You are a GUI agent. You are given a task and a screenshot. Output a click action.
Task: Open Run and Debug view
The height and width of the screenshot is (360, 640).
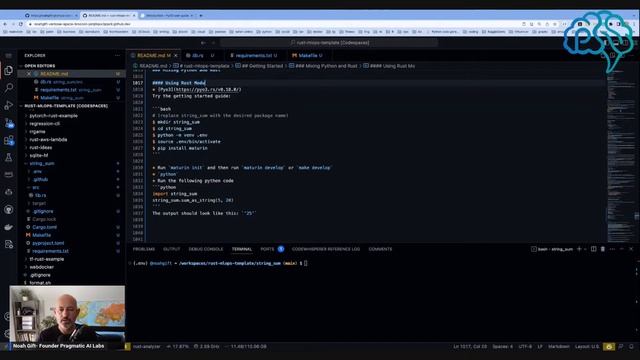click(x=9, y=105)
